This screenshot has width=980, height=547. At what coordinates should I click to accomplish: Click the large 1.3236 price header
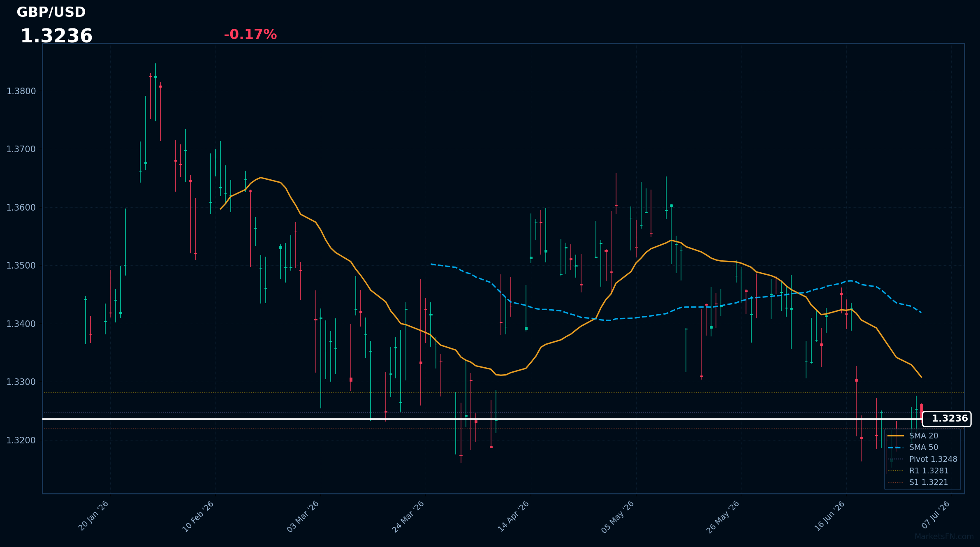[x=56, y=36]
